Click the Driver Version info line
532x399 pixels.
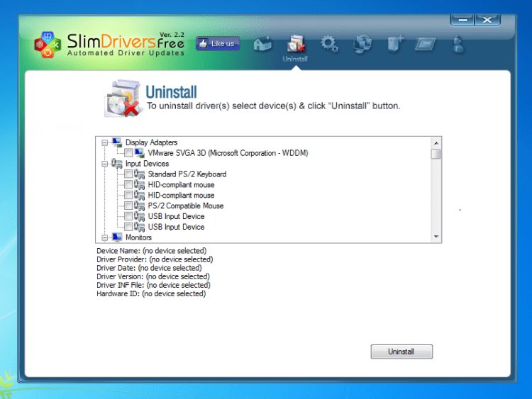(x=153, y=276)
